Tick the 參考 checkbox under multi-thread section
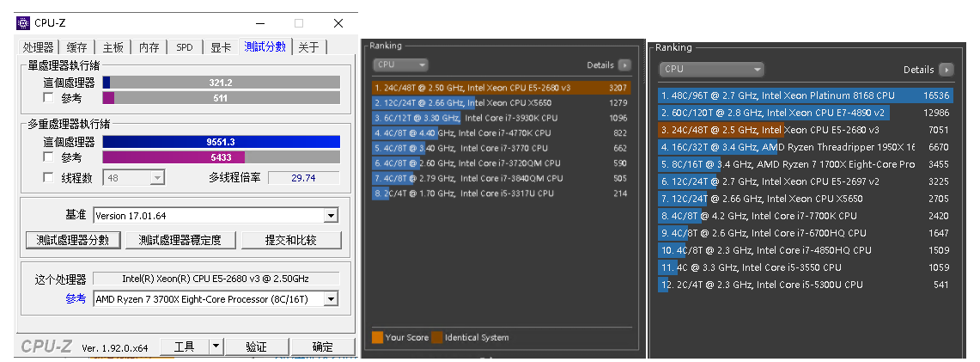980x362 pixels. (48, 157)
